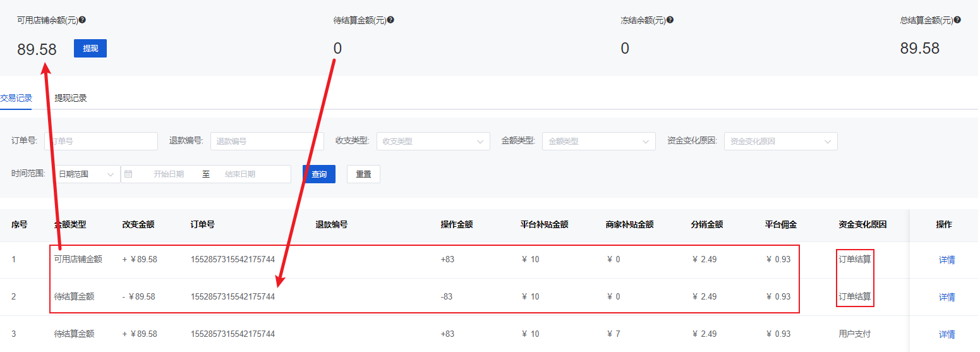Image resolution: width=980 pixels, height=352 pixels.
Task: Open 详情 link for row 1
Action: tap(947, 260)
